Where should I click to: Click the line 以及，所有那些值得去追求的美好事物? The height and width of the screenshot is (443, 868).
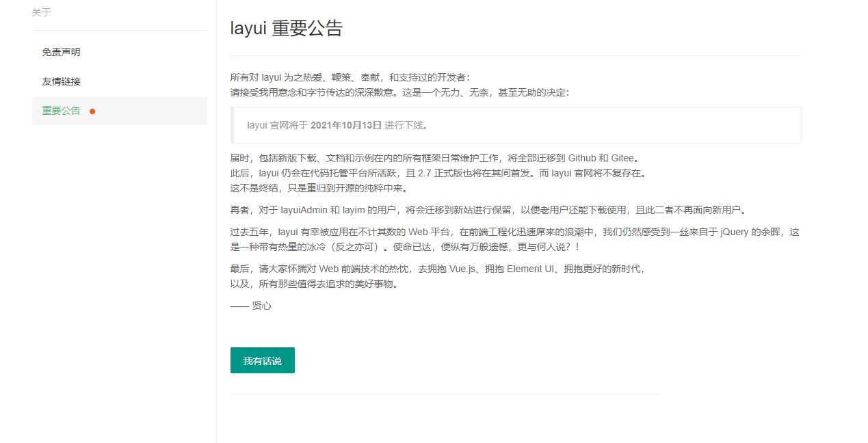315,284
